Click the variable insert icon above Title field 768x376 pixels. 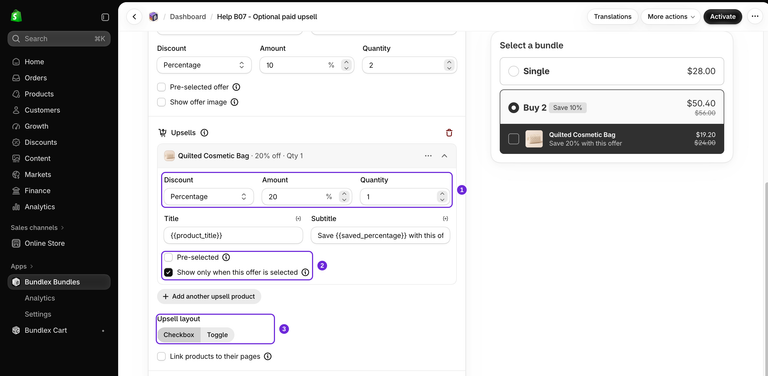click(x=298, y=219)
